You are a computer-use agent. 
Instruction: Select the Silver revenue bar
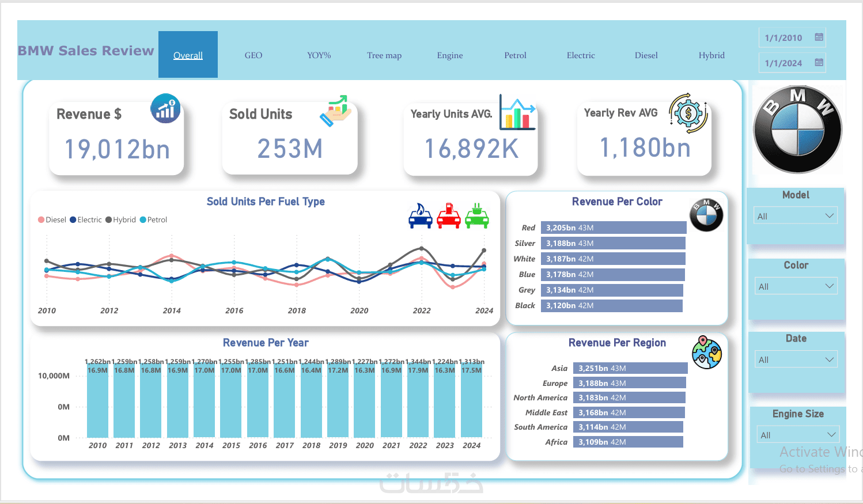coord(614,243)
